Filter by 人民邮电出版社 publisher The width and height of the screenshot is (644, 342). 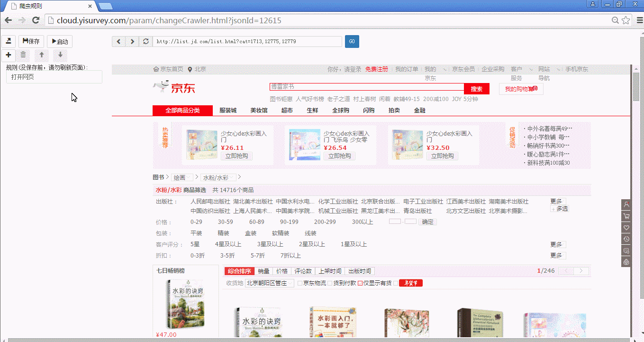click(210, 202)
